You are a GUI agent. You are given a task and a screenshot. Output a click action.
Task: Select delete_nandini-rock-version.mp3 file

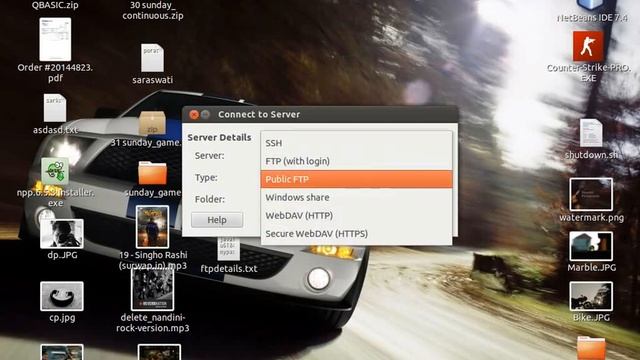pyautogui.click(x=152, y=289)
